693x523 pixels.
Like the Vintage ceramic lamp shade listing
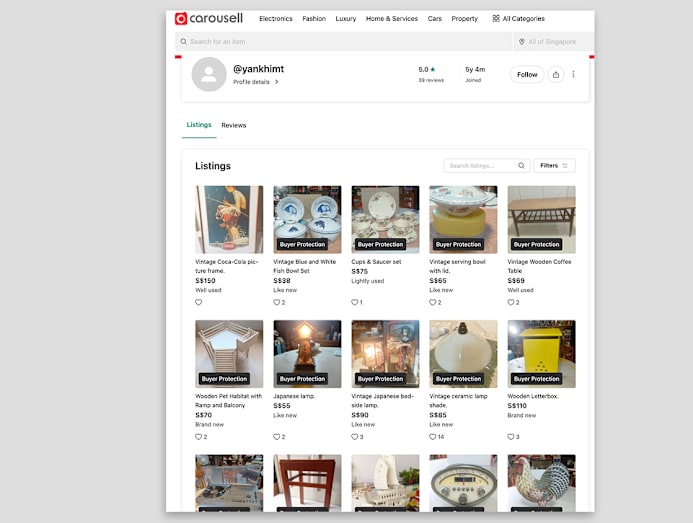coord(433,437)
